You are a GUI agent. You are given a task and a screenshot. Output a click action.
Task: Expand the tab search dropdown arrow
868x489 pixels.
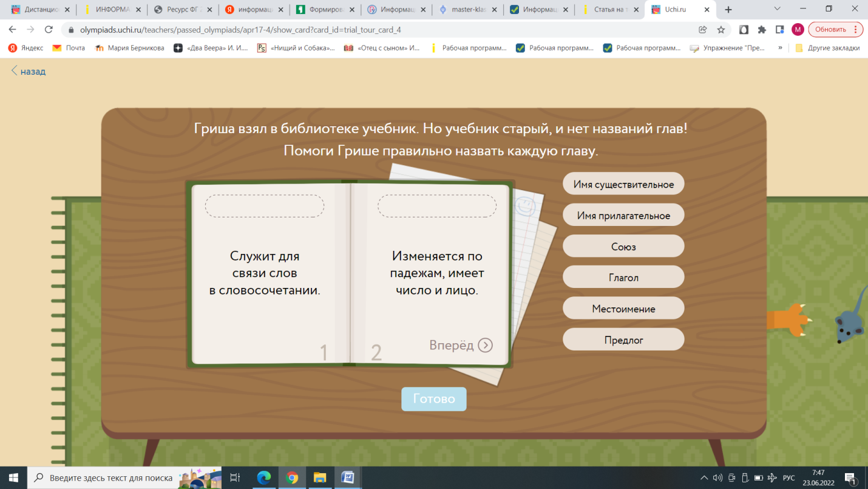point(778,9)
